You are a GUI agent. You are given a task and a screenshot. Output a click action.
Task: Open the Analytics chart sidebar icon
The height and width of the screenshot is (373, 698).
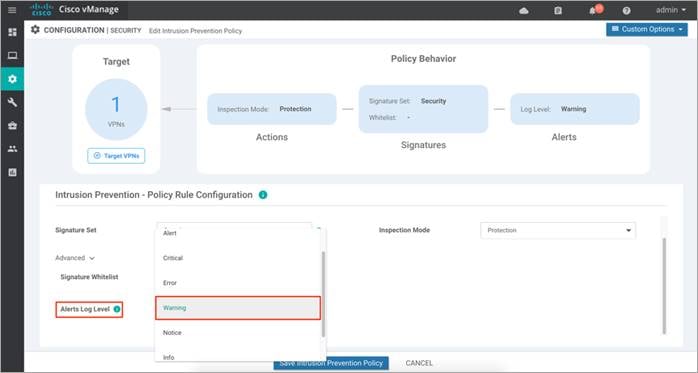[12, 172]
